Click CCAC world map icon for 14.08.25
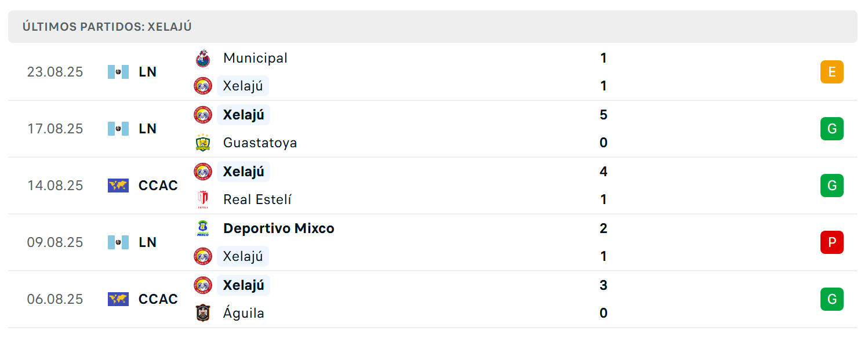Viewport: 868px width, 338px height. [x=118, y=186]
